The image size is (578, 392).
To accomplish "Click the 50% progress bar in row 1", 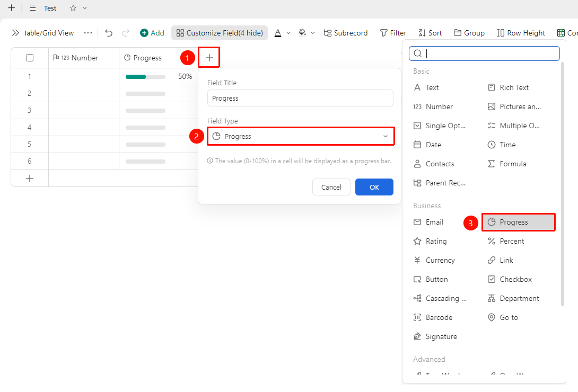I will coord(145,77).
